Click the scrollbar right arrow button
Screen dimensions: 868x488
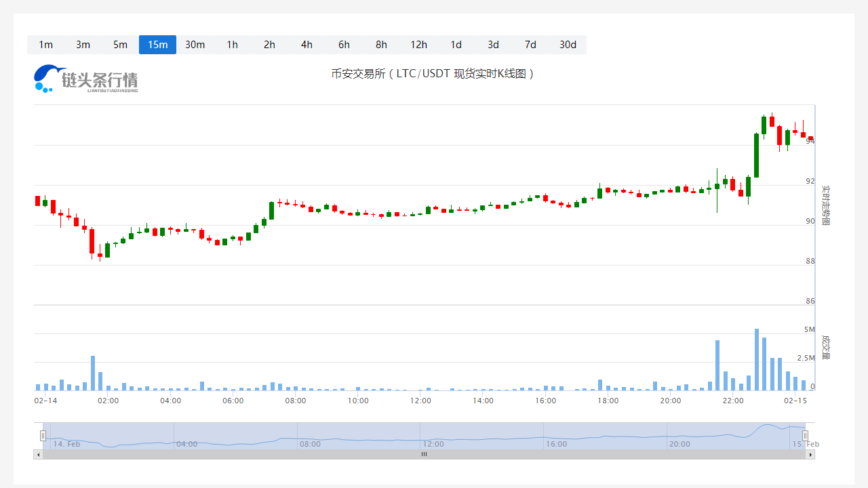coord(810,455)
